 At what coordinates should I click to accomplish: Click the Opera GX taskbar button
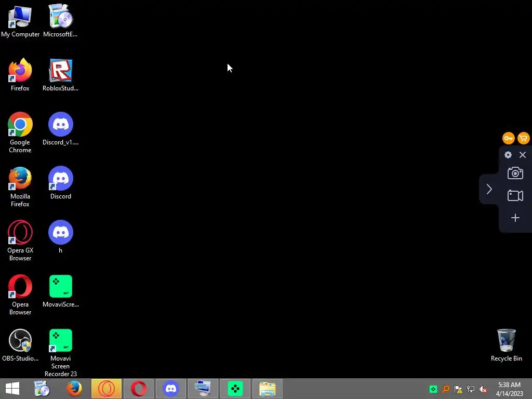click(106, 389)
